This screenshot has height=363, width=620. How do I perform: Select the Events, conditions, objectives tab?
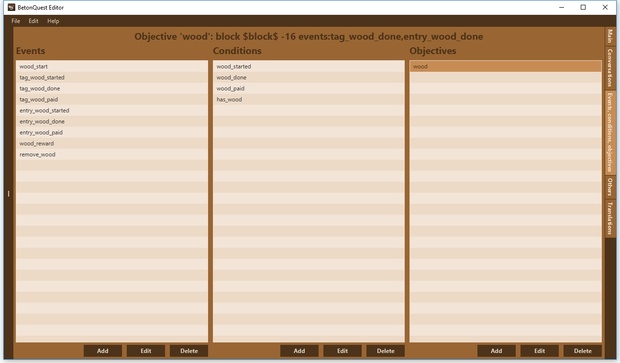click(610, 132)
